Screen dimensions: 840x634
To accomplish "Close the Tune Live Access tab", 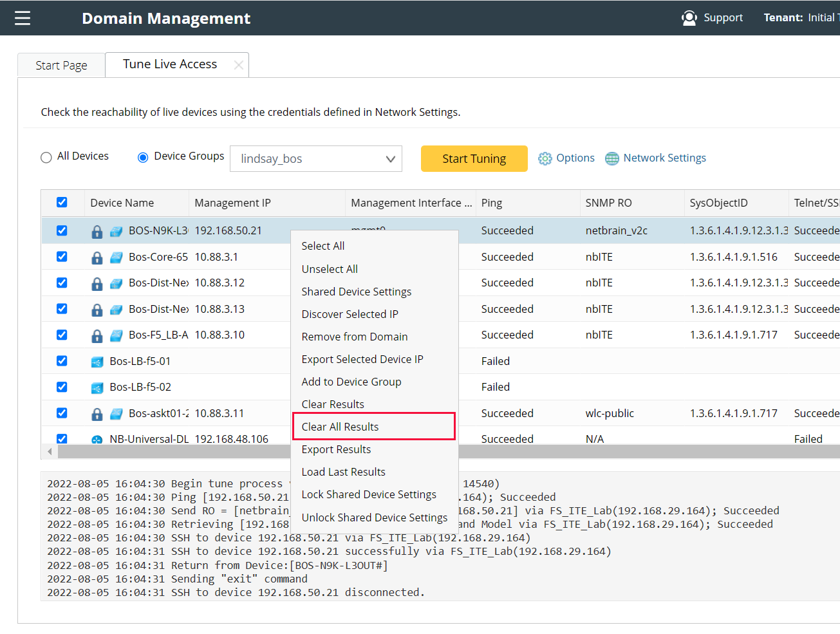I will tap(238, 65).
